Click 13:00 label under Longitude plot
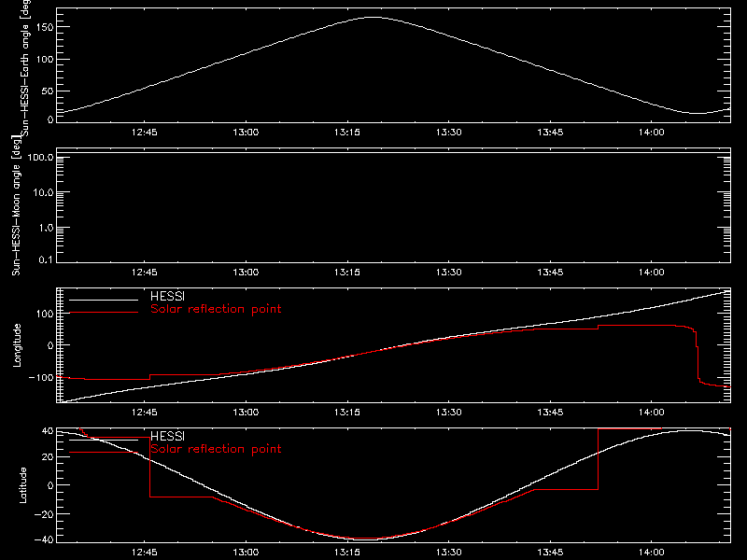 [x=246, y=413]
